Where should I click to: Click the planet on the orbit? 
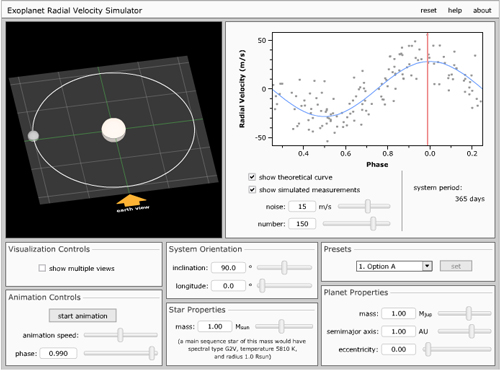point(33,136)
